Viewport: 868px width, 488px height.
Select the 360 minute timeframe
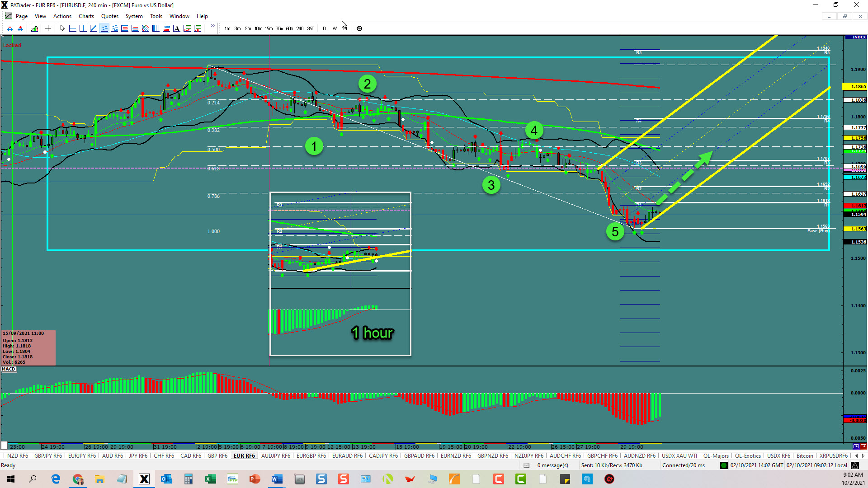coord(311,28)
